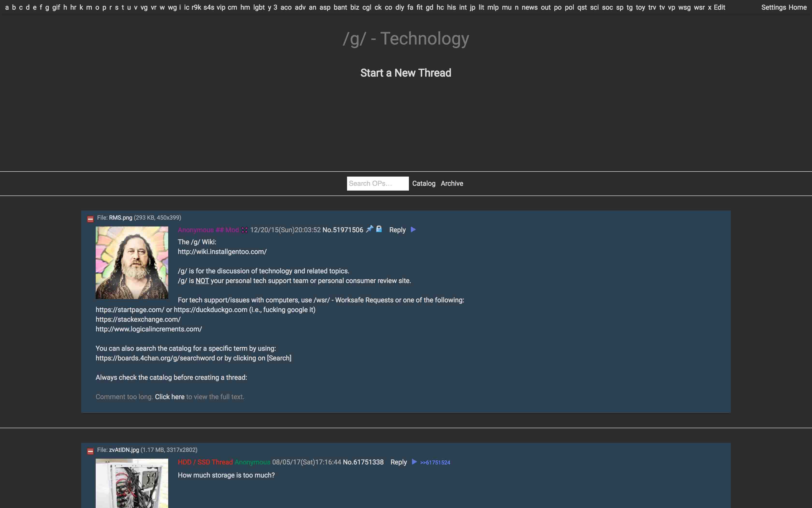The image size is (812, 508).
Task: Navigate to the vg board
Action: click(144, 7)
